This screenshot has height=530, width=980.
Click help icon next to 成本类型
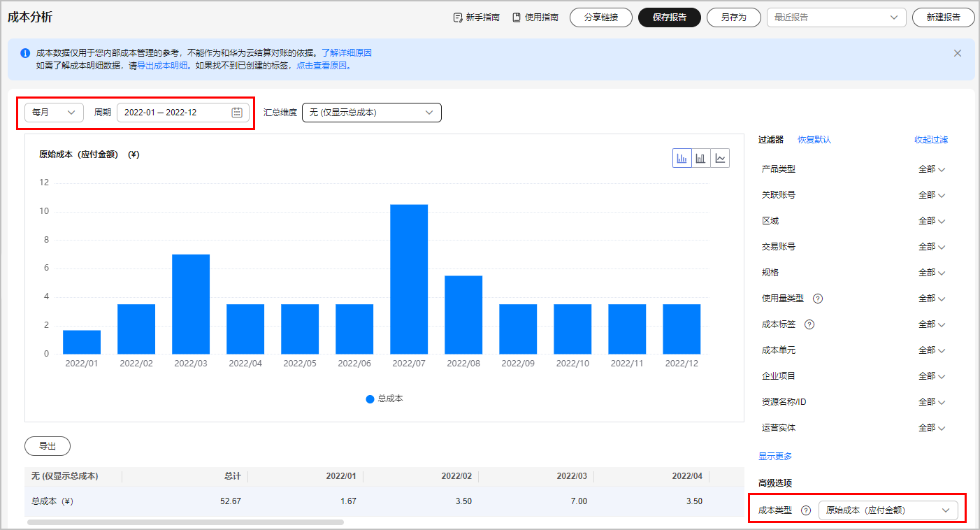[805, 510]
